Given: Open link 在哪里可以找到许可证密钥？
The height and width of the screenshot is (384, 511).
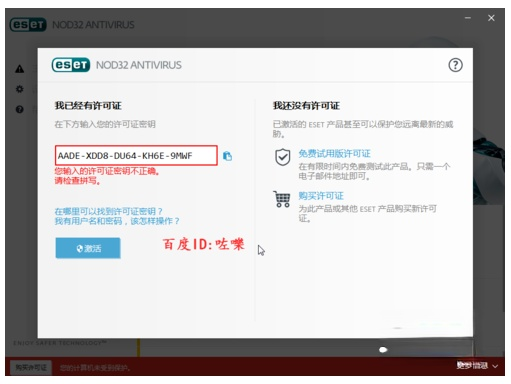Looking at the screenshot, I should (108, 211).
